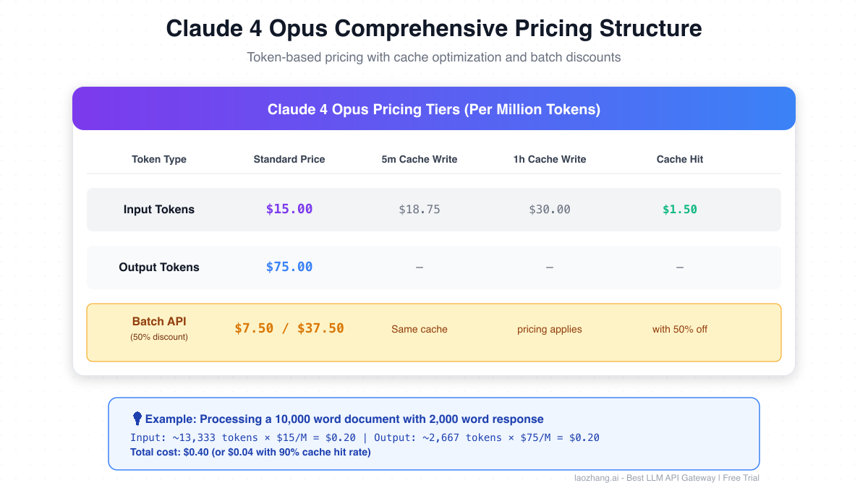Image resolution: width=868 pixels, height=488 pixels.
Task: Click the $7.50 / $37.50 batch price
Action: (x=289, y=329)
